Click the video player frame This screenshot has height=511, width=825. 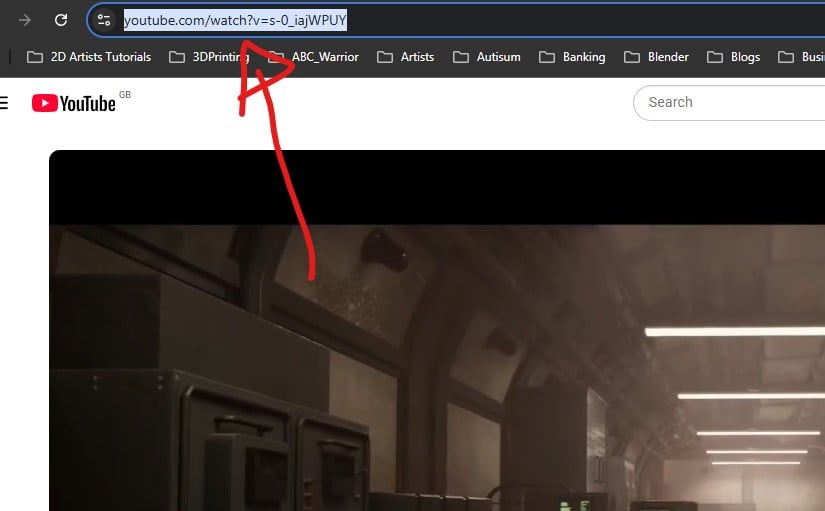(x=437, y=330)
